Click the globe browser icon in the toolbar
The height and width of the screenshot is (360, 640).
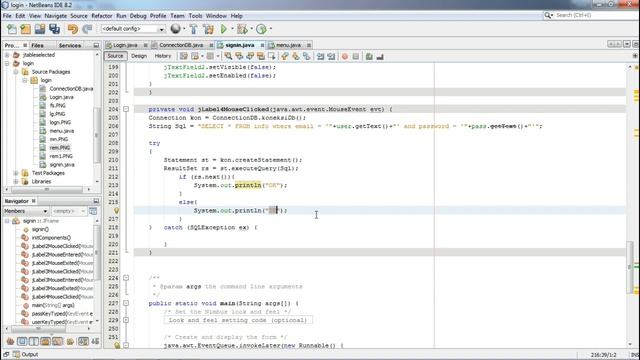pyautogui.click(x=175, y=29)
